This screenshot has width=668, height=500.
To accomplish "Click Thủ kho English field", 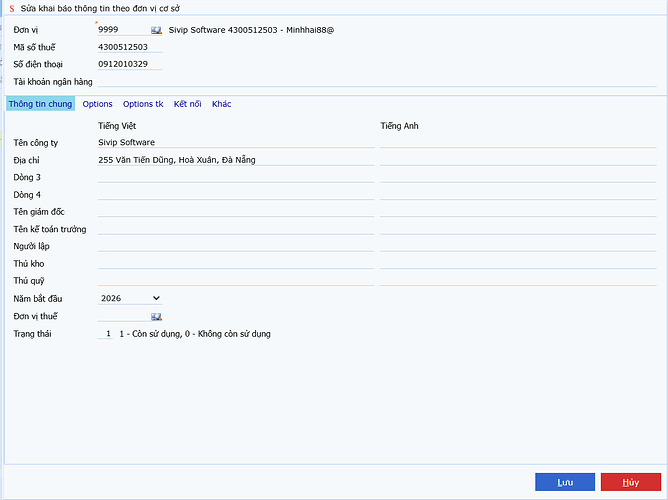I will pos(518,263).
